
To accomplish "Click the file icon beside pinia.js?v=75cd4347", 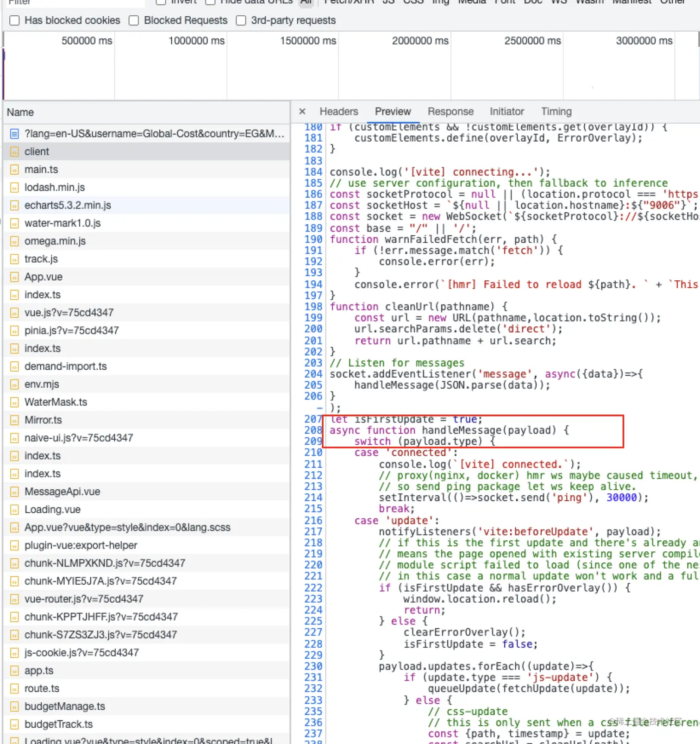I will tap(14, 331).
